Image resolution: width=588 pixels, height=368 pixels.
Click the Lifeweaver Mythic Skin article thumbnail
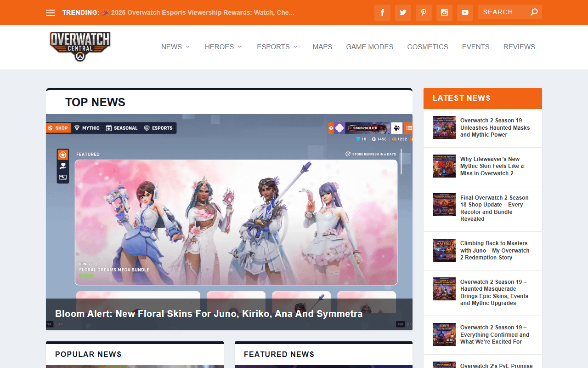pos(444,166)
